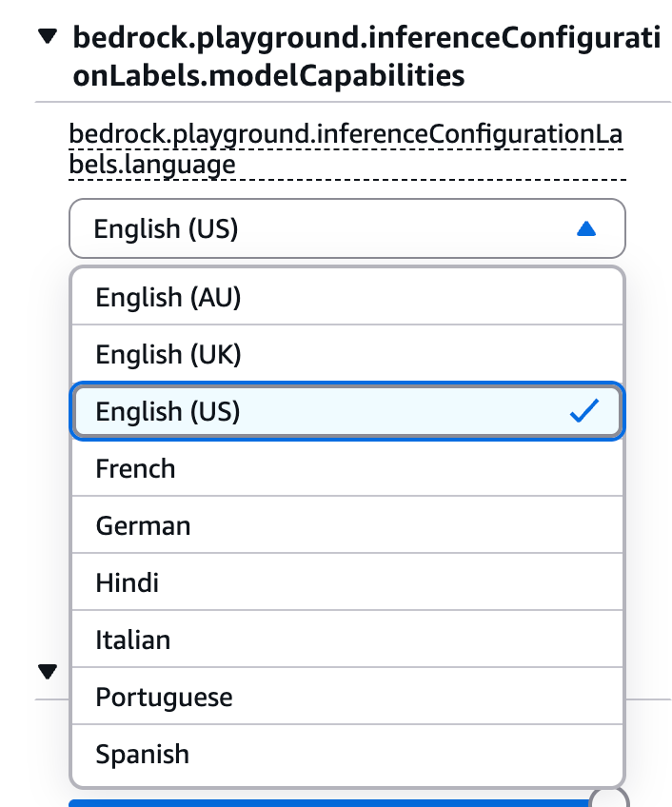This screenshot has width=672, height=807.
Task: Collapse the lower section's black triangle
Action: click(47, 672)
